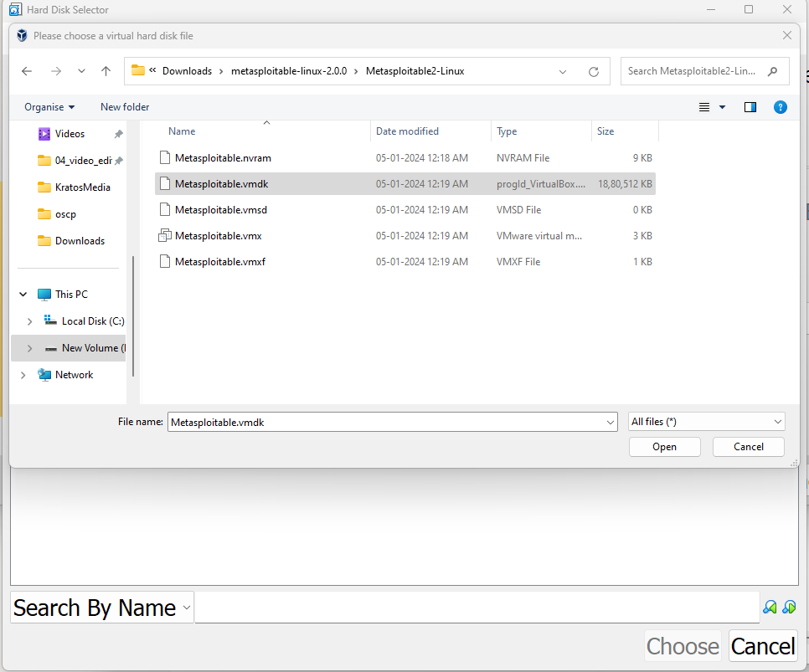
Task: Expand the double-chevron at address bar start
Action: pos(152,70)
